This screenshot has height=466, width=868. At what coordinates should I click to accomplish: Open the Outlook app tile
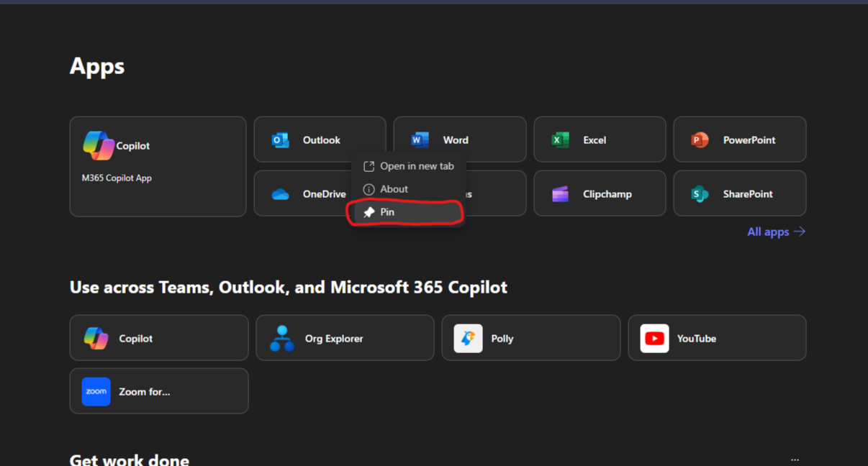pos(320,140)
